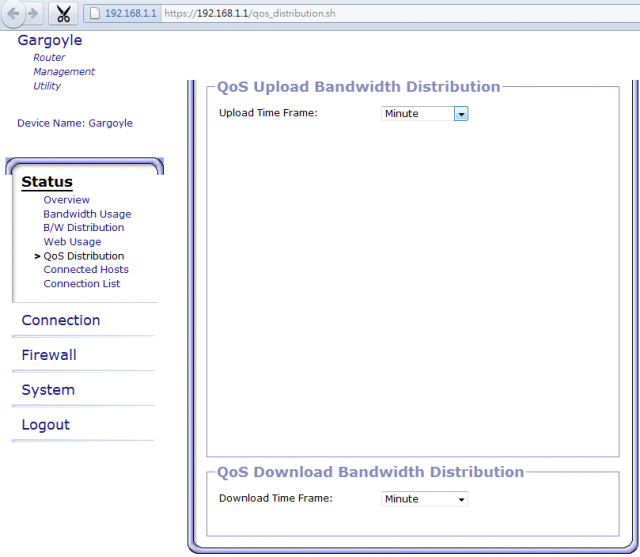Open the Bandwidth Usage page
Viewport: 640px width, 557px height.
tap(87, 214)
